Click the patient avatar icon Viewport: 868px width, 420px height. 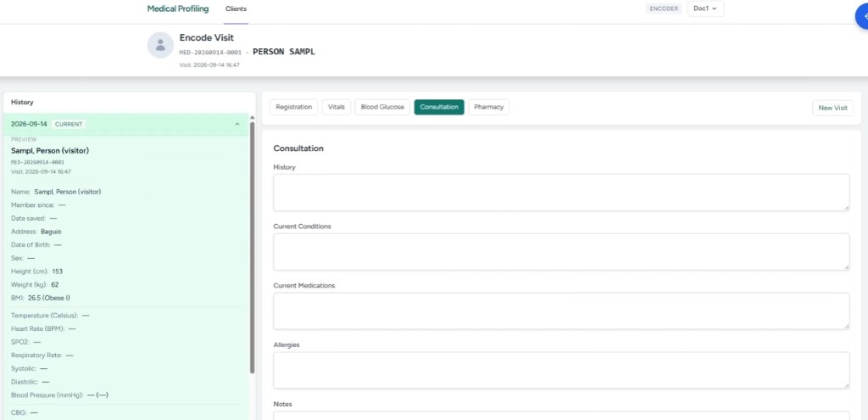[160, 45]
